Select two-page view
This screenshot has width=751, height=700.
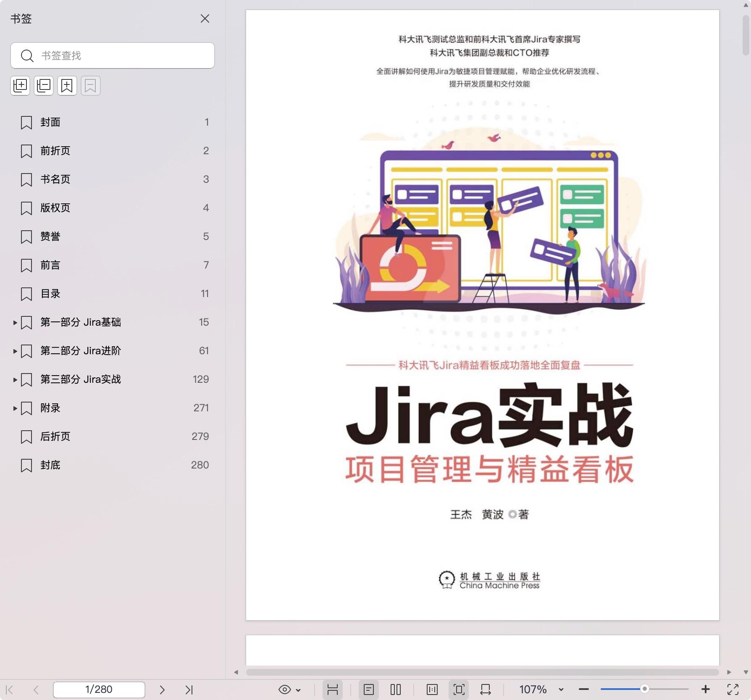click(396, 689)
